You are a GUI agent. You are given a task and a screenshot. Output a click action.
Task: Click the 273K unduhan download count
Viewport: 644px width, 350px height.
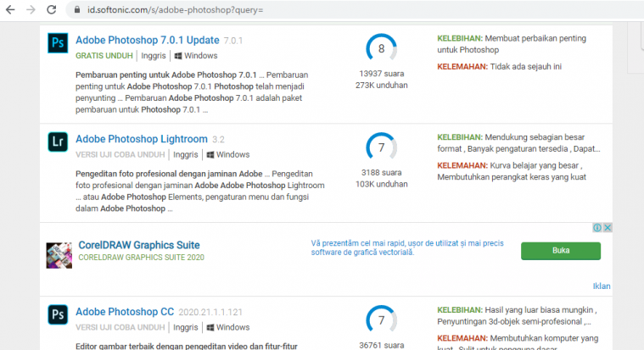coord(382,86)
